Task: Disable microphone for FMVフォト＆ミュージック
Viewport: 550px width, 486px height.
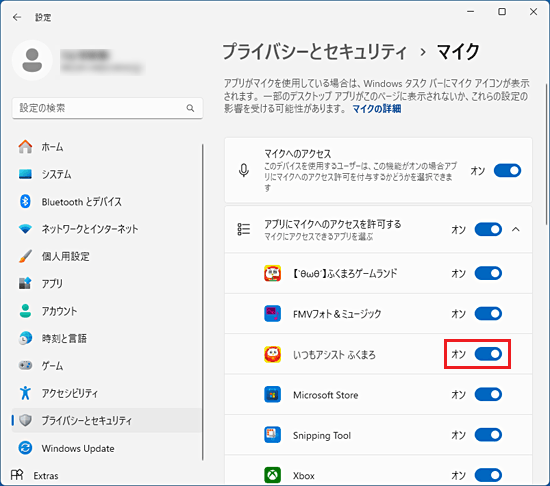Action: [x=488, y=313]
